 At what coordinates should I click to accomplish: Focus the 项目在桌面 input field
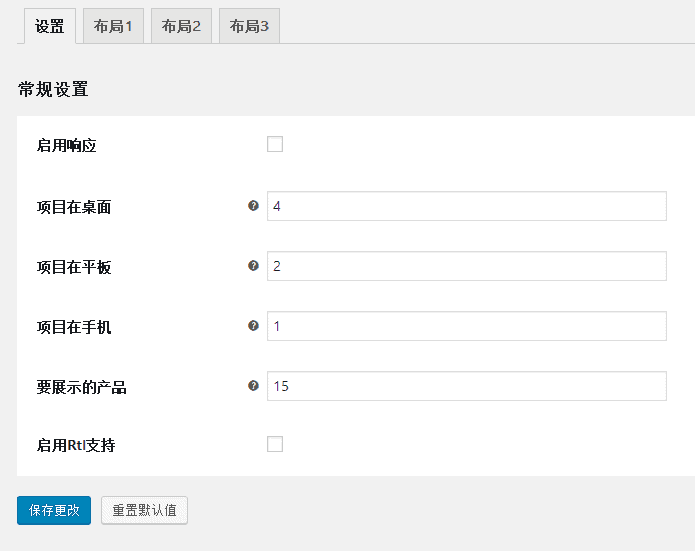coord(467,206)
